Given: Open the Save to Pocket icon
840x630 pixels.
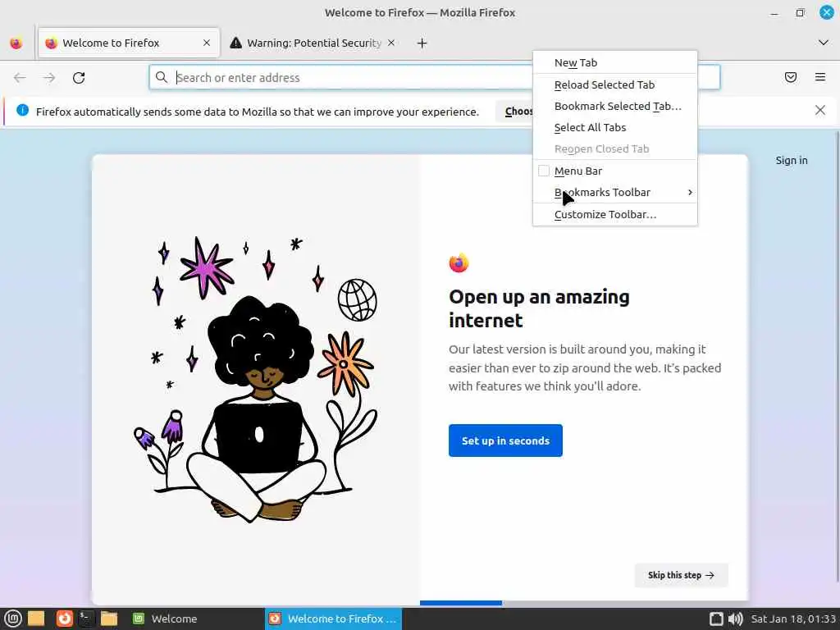Looking at the screenshot, I should tap(790, 77).
